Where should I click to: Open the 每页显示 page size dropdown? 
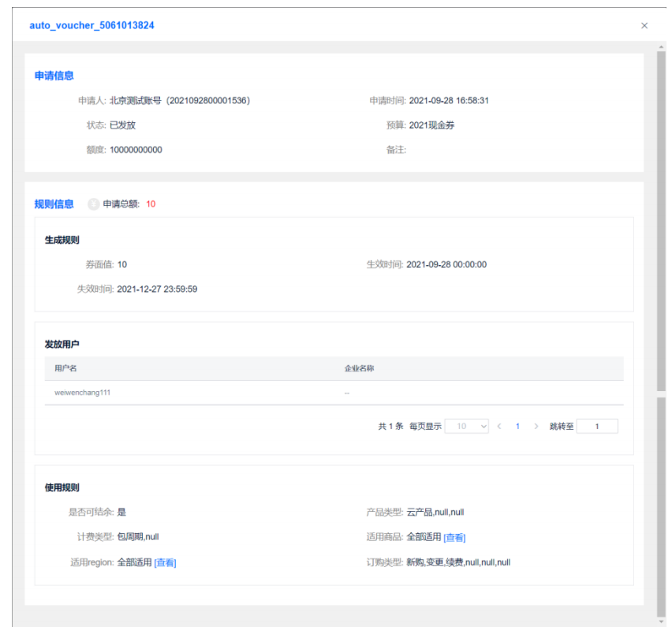click(x=467, y=427)
